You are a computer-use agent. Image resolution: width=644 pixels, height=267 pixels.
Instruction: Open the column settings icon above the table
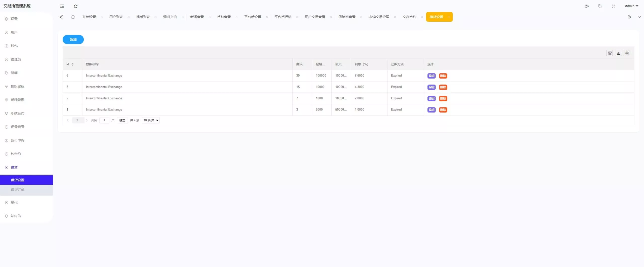[x=610, y=53]
